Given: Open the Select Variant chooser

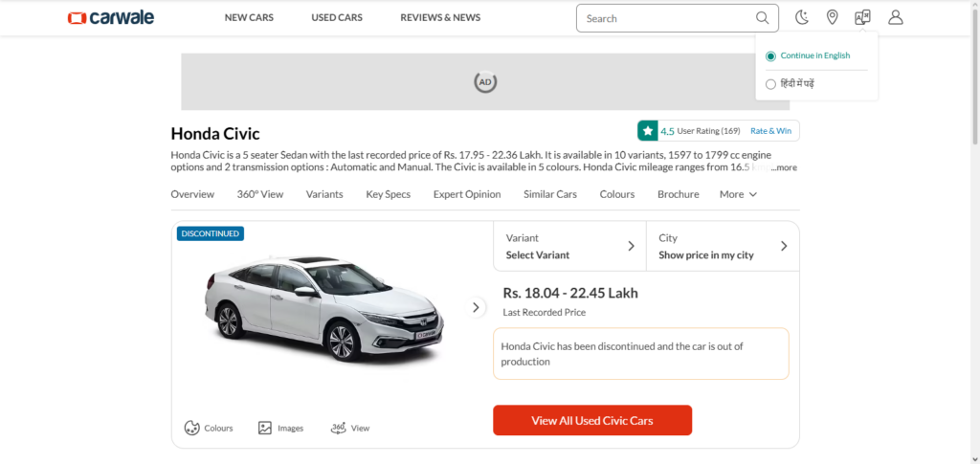Looking at the screenshot, I should point(569,246).
